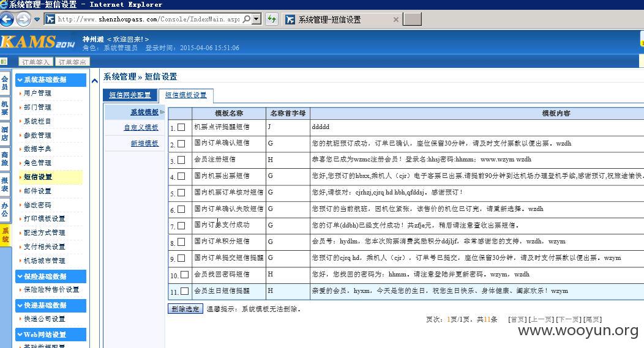Go to 尾页 in pagination
The width and height of the screenshot is (644, 348).
[592, 319]
